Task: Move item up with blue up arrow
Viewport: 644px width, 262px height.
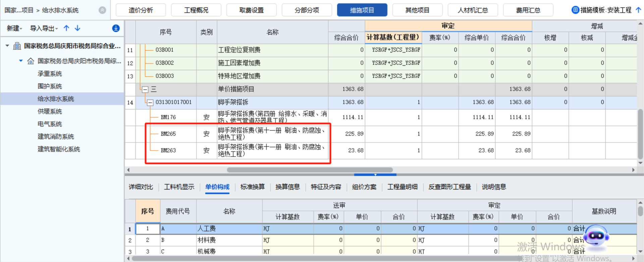Action: (x=66, y=28)
